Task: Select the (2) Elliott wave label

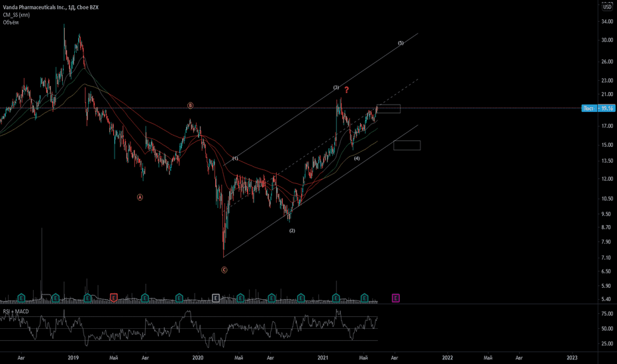Action: [x=292, y=230]
